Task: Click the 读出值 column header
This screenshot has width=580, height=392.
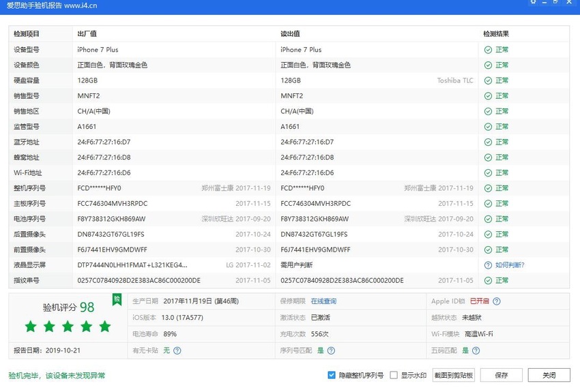Action: pos(290,34)
